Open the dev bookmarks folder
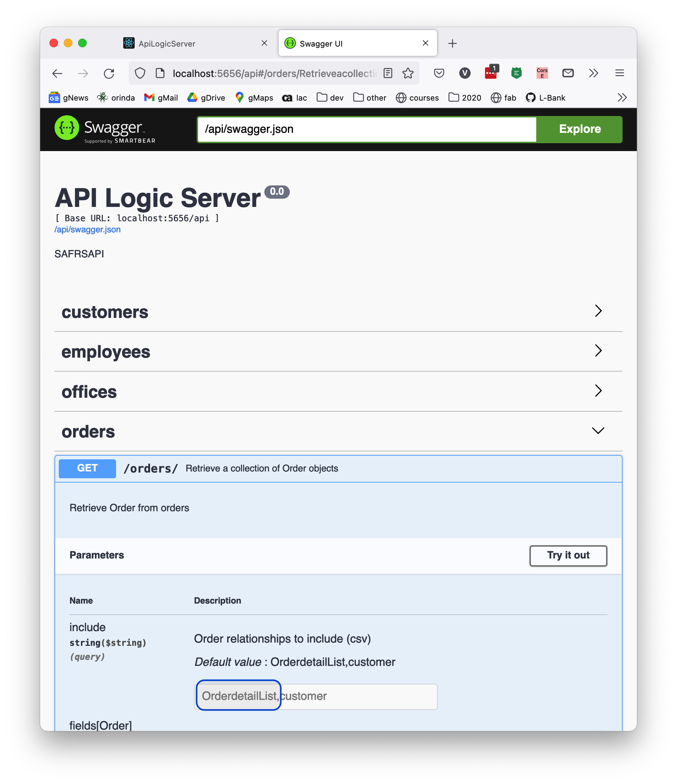This screenshot has height=784, width=677. [330, 98]
